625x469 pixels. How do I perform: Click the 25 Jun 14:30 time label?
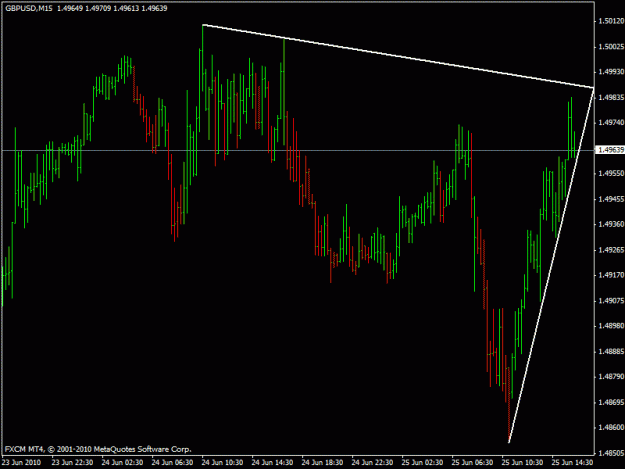tap(572, 463)
